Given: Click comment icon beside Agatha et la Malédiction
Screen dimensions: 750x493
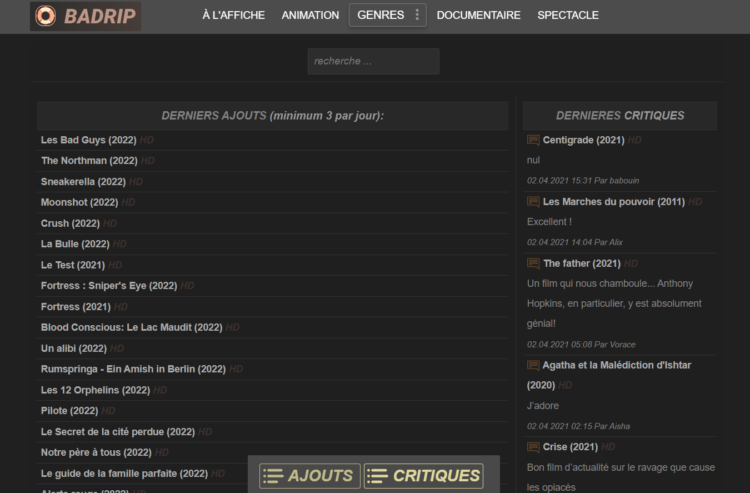Looking at the screenshot, I should click(533, 365).
